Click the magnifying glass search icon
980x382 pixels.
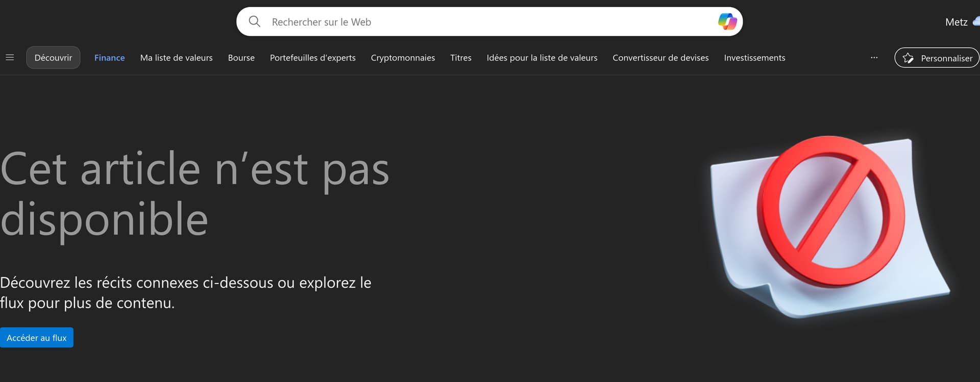click(254, 21)
